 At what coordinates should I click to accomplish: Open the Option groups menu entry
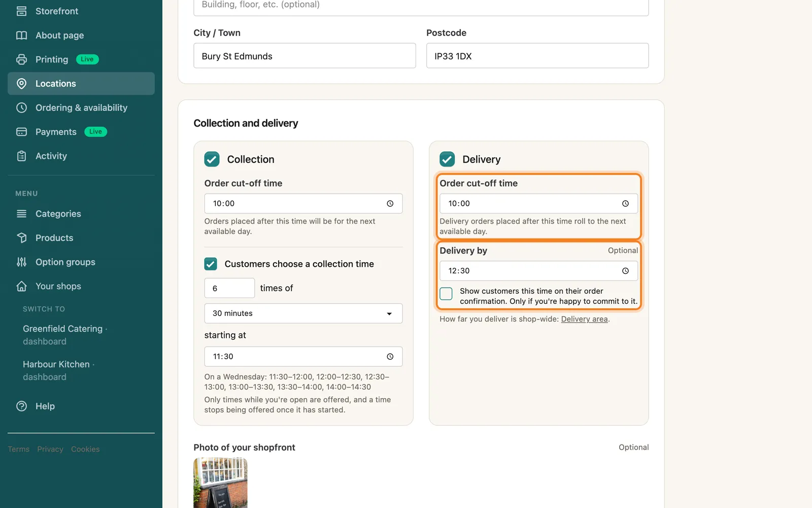(x=81, y=262)
